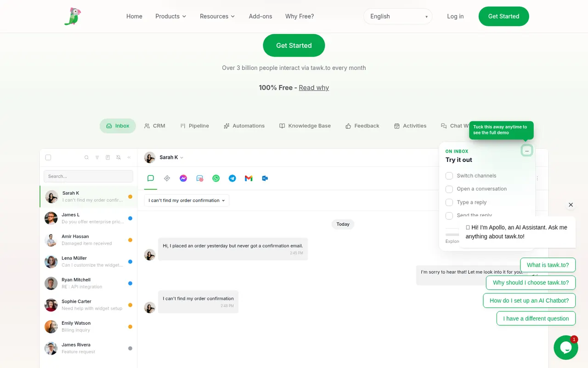Click the header Get Started button
This screenshot has width=588, height=368.
(x=503, y=16)
